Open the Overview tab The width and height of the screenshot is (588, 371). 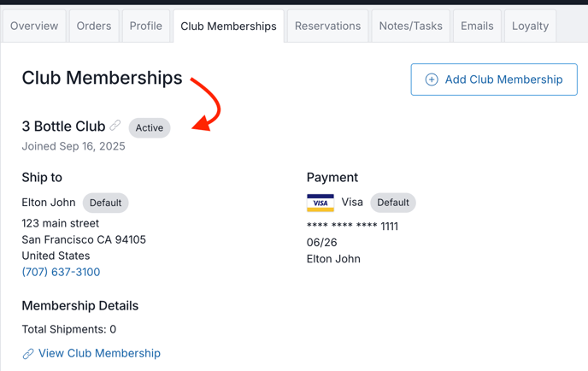[x=34, y=26]
